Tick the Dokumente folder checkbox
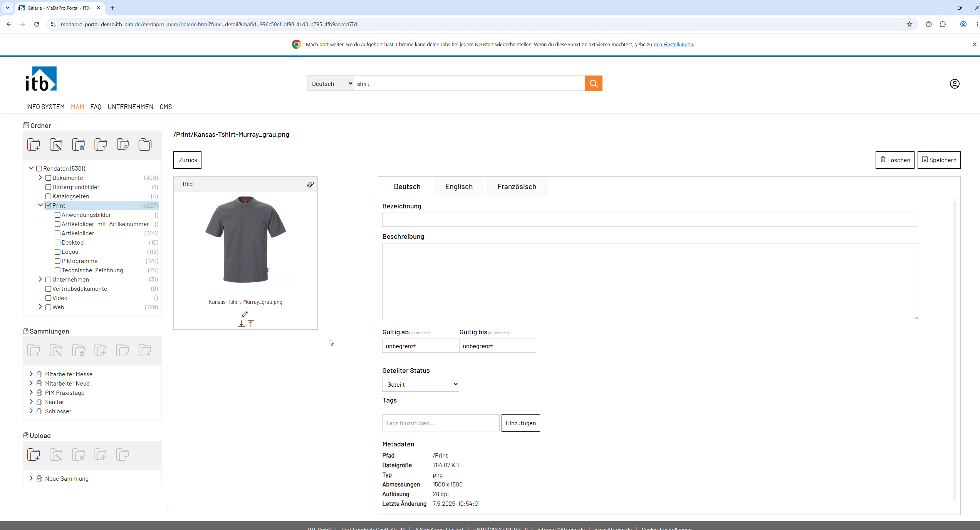The height and width of the screenshot is (530, 980). tap(48, 178)
